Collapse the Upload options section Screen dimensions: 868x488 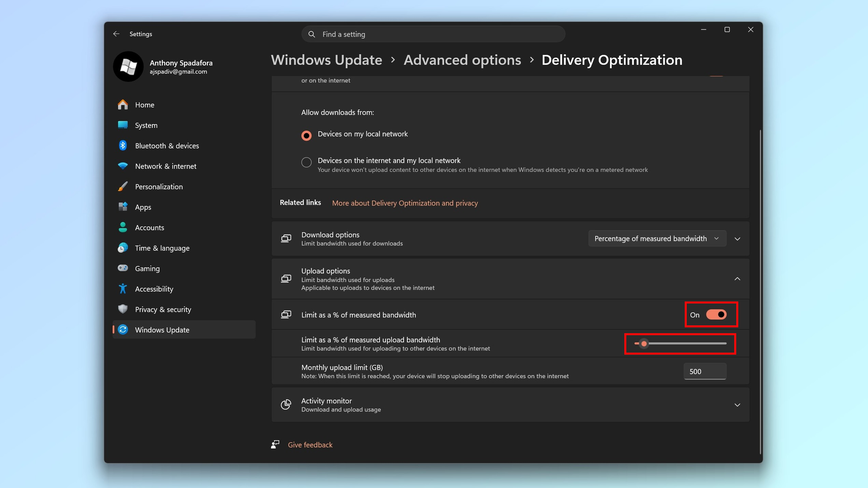[737, 279]
